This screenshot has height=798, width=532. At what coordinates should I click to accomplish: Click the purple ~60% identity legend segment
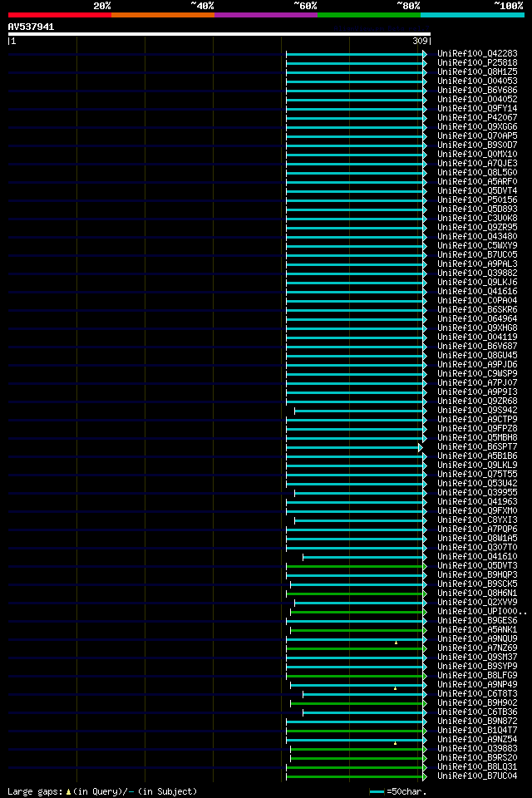[x=266, y=15]
